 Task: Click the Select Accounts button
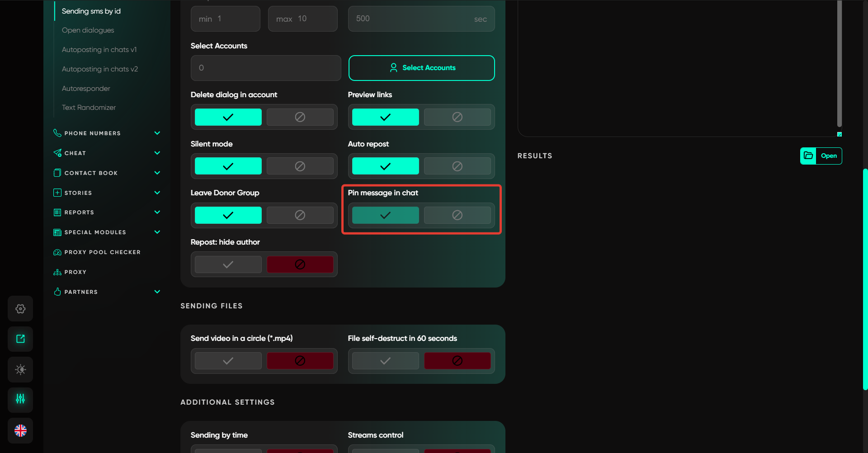click(x=421, y=68)
